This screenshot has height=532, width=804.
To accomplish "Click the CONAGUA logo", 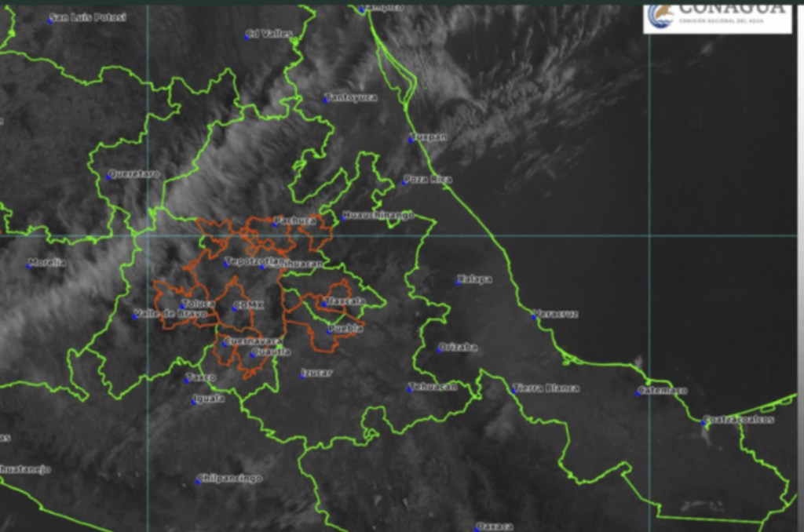I will point(717,16).
